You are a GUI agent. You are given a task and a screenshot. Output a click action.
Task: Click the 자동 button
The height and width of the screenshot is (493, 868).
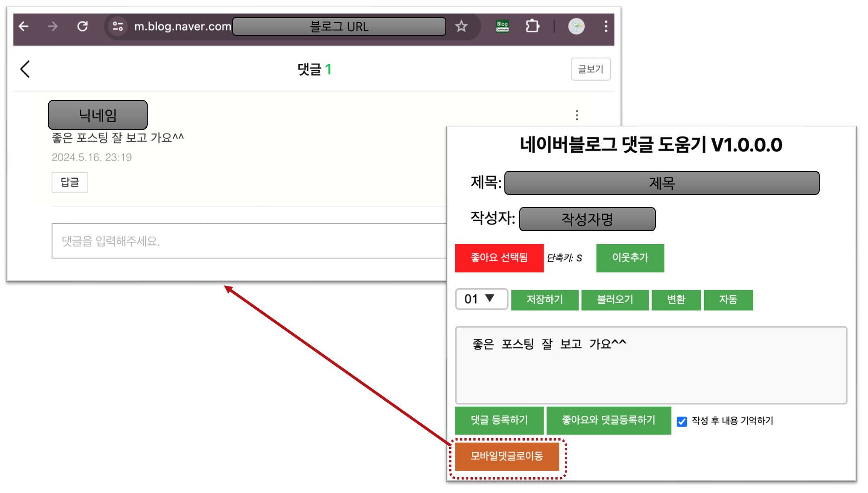click(728, 299)
